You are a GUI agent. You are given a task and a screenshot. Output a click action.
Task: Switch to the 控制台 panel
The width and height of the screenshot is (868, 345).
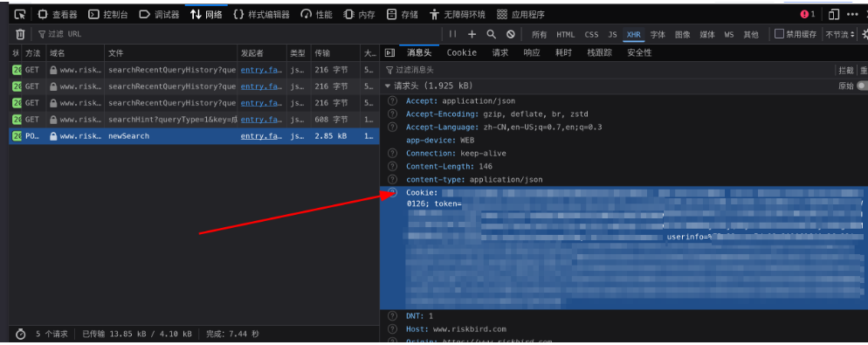pyautogui.click(x=109, y=14)
